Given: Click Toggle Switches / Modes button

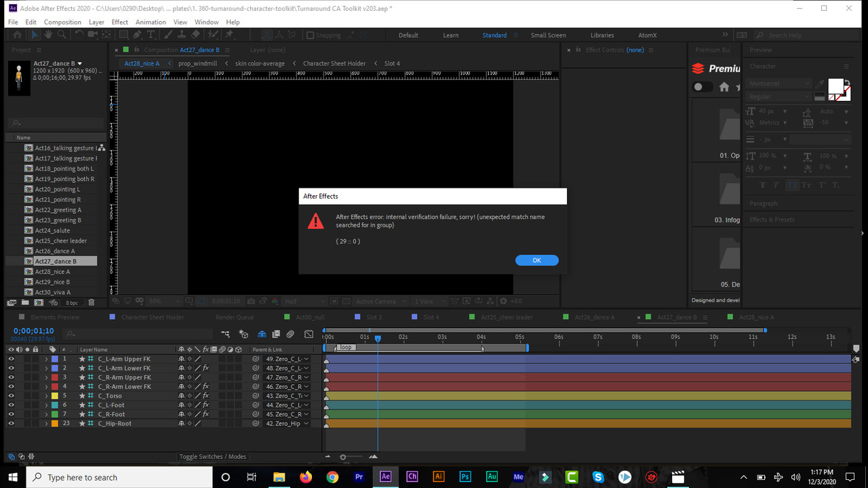Looking at the screenshot, I should pyautogui.click(x=213, y=457).
